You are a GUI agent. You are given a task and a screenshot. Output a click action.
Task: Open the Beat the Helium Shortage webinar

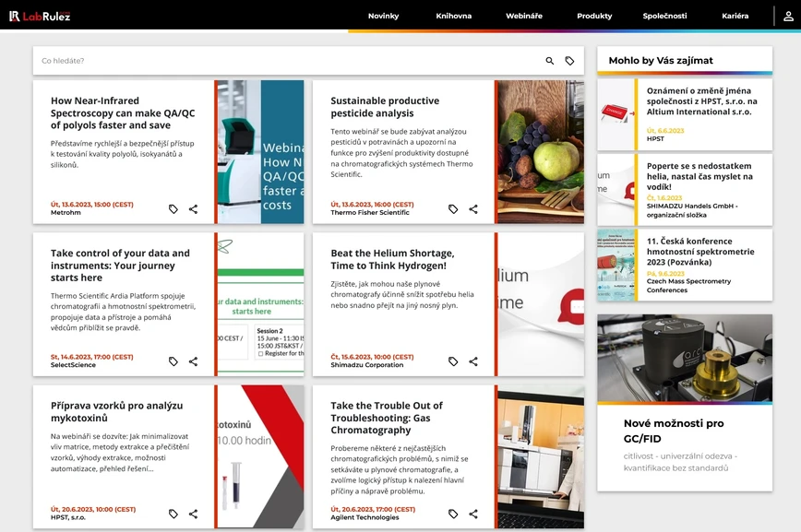coord(395,260)
